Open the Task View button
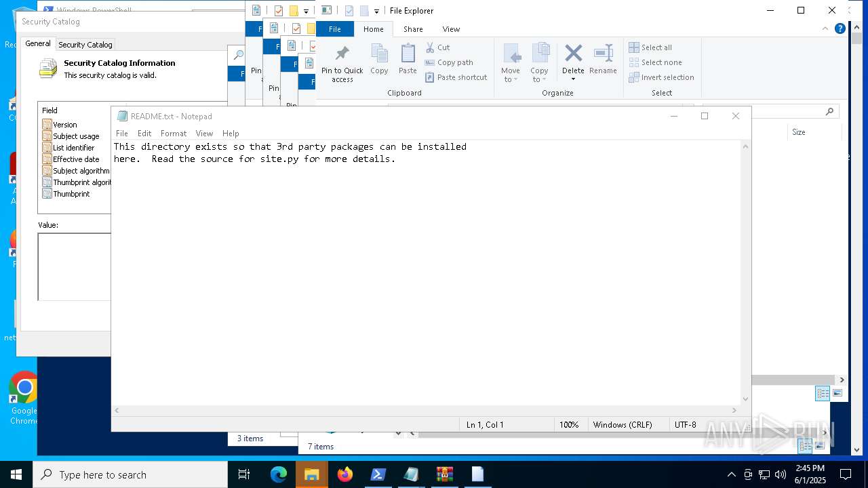 click(244, 474)
